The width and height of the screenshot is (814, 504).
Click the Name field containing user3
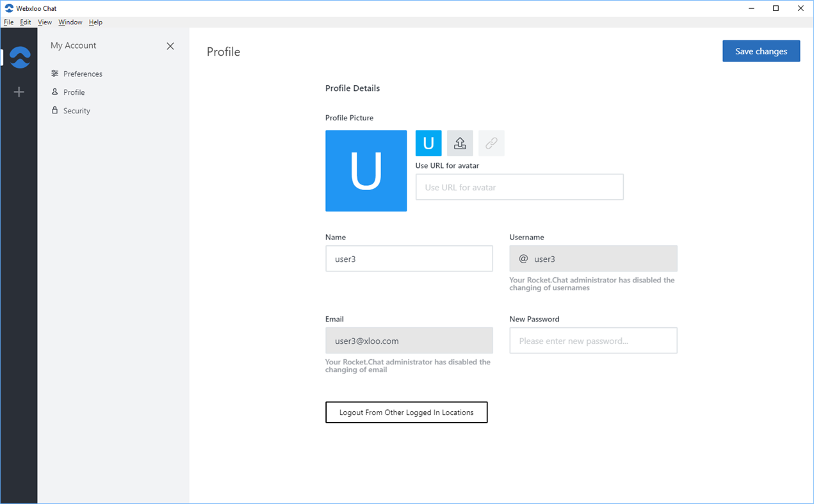coord(409,258)
